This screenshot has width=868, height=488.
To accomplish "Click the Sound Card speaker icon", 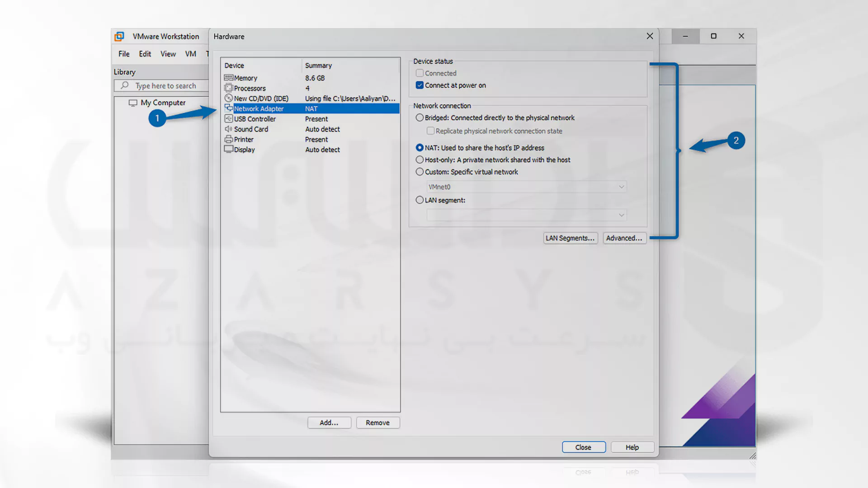I will [229, 129].
